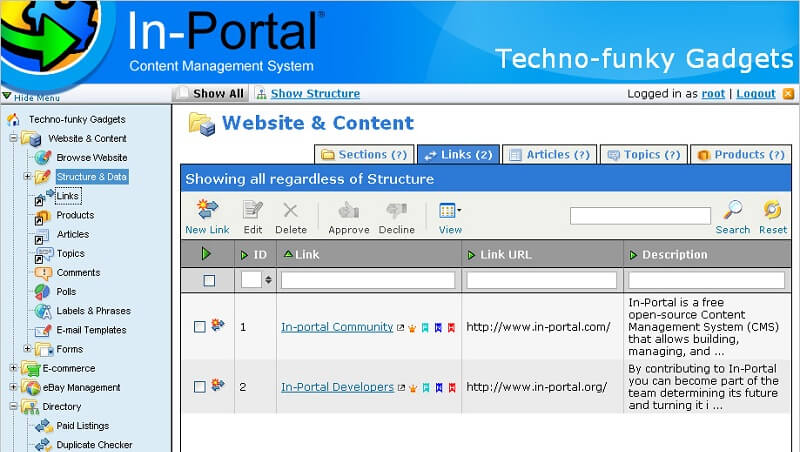Click the Browse Website globe icon
Viewport: 800px width, 452px height.
(43, 158)
